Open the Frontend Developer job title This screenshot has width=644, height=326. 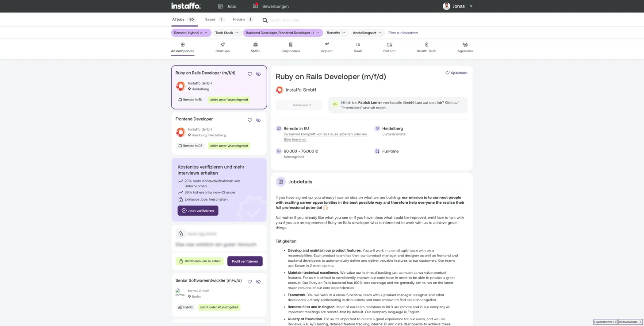pyautogui.click(x=194, y=119)
